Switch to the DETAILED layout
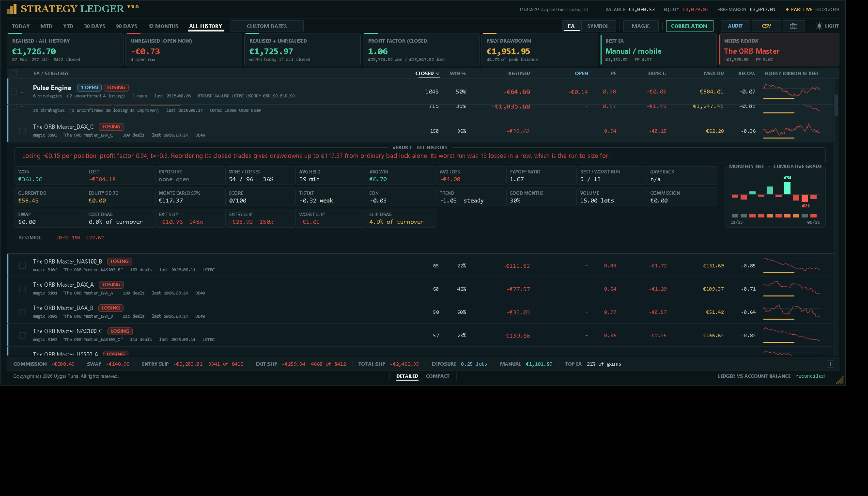 pyautogui.click(x=407, y=376)
